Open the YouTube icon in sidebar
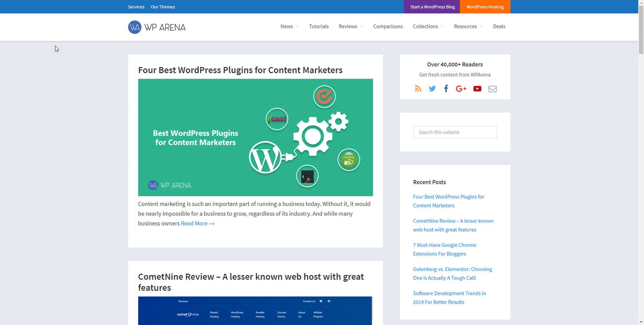Image resolution: width=644 pixels, height=325 pixels. (x=477, y=89)
